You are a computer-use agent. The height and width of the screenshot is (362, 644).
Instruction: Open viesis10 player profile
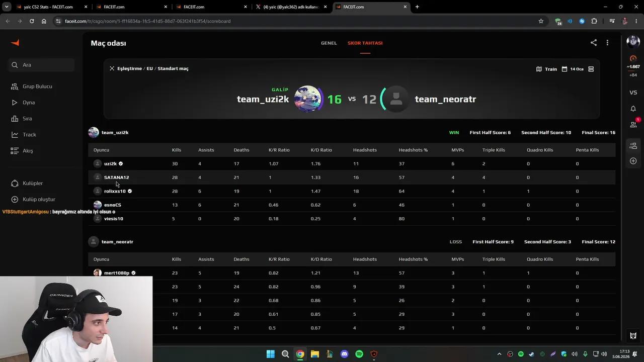point(114,219)
